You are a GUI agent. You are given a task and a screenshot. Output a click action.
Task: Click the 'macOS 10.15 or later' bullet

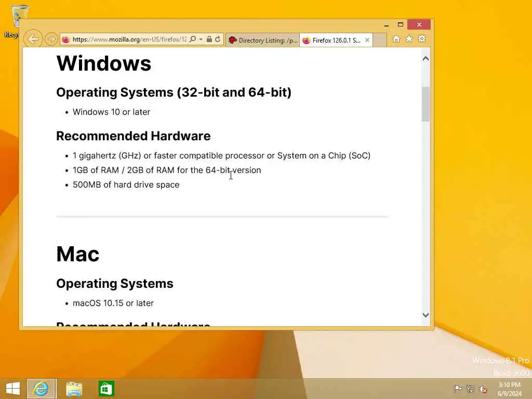tap(113, 303)
